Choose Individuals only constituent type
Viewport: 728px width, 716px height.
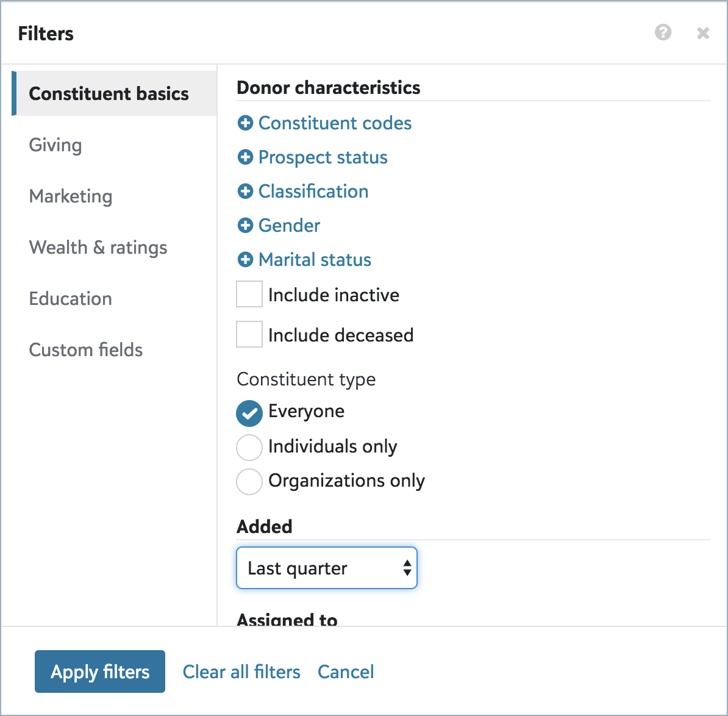coord(249,447)
